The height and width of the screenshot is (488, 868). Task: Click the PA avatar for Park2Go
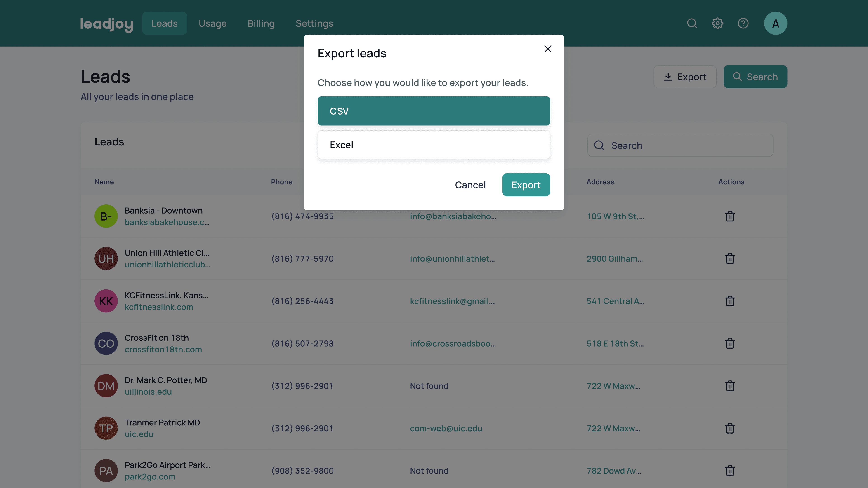106,471
